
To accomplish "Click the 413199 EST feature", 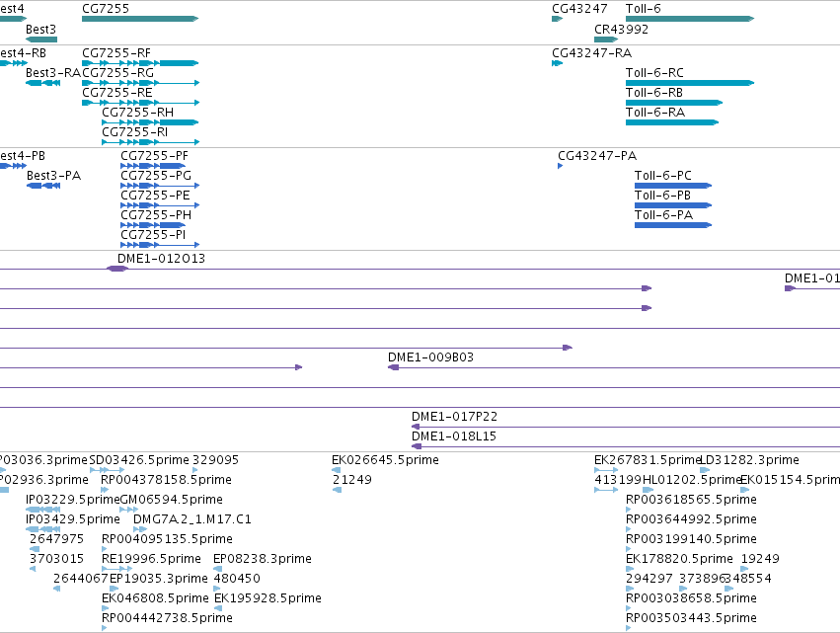I will pyautogui.click(x=606, y=490).
